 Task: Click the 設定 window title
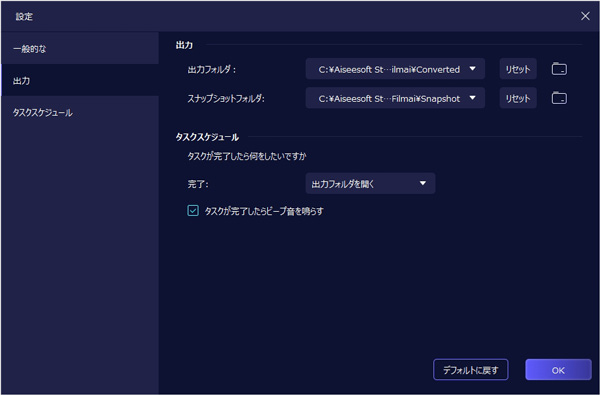[x=24, y=16]
